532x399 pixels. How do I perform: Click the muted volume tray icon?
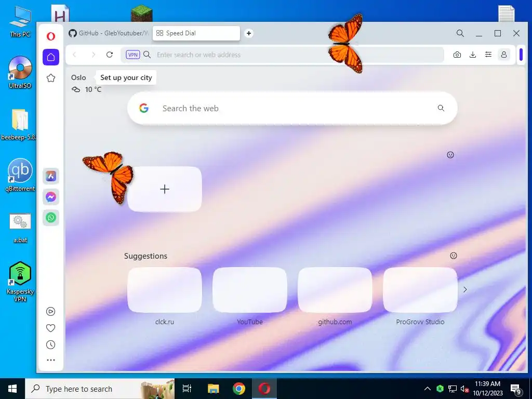pos(464,389)
